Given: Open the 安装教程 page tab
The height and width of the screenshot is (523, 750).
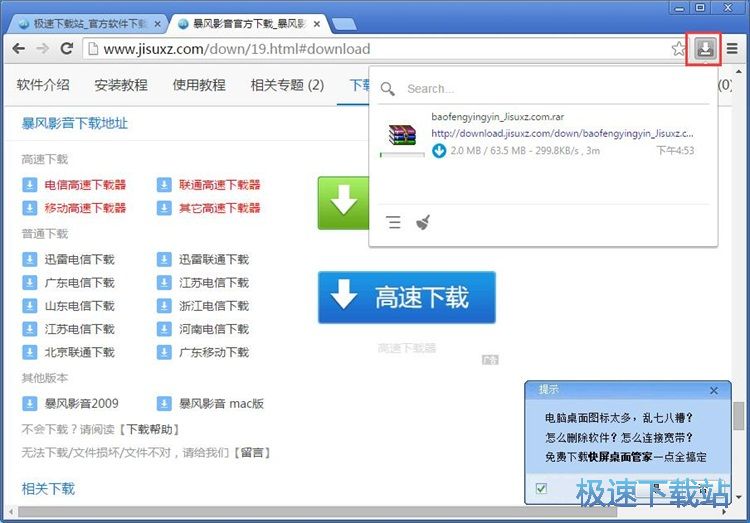Looking at the screenshot, I should point(121,85).
